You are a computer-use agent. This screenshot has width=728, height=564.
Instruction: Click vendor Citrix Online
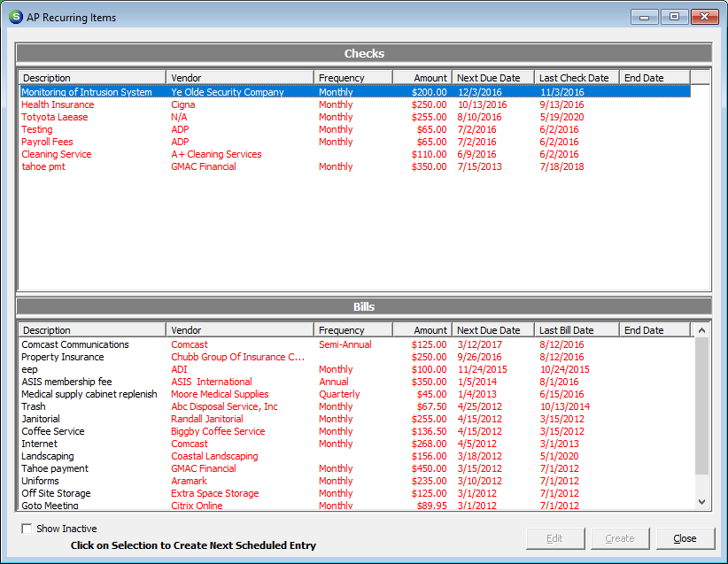pyautogui.click(x=197, y=505)
